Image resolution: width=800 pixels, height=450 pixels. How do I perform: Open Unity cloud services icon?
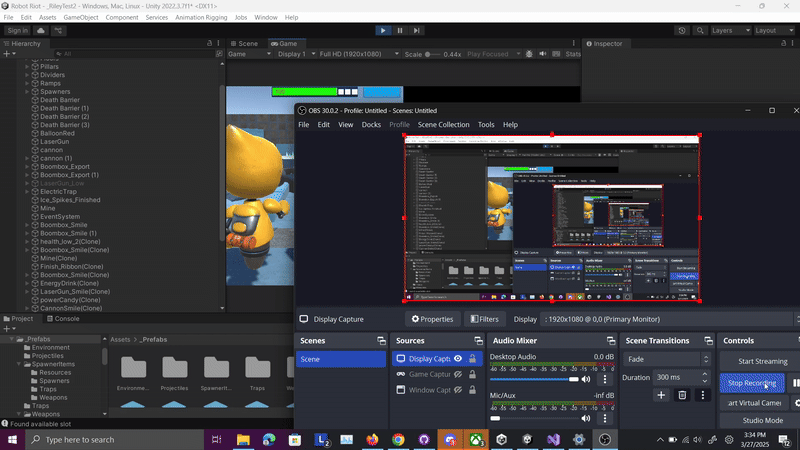pos(41,31)
